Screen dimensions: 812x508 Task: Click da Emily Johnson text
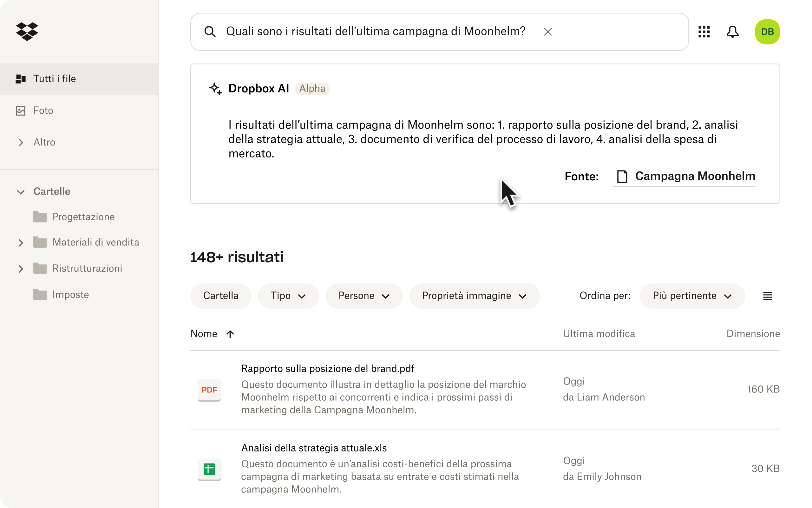602,477
